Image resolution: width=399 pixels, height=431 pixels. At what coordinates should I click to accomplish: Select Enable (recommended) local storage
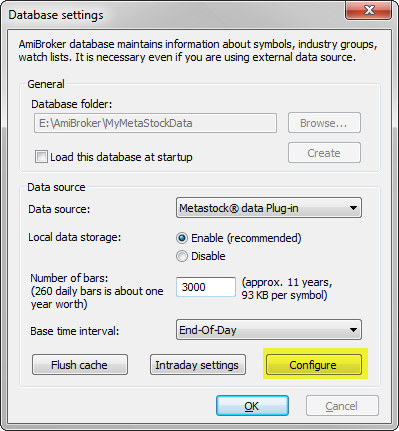pos(182,238)
